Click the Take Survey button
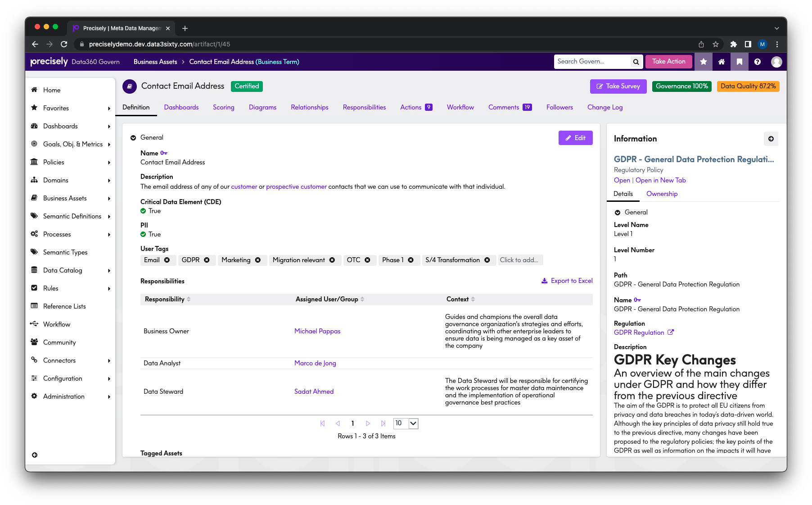 [x=618, y=86]
